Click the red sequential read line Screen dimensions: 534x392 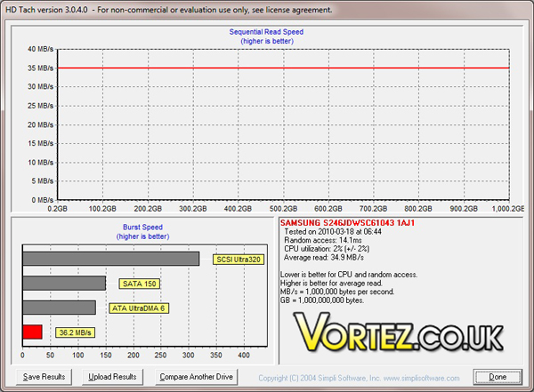[x=283, y=68]
